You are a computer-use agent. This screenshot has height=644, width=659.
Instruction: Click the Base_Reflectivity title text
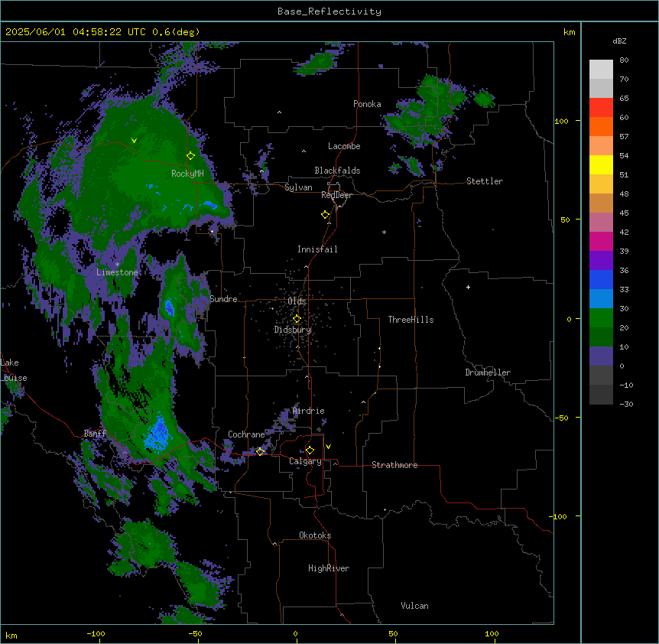click(329, 11)
